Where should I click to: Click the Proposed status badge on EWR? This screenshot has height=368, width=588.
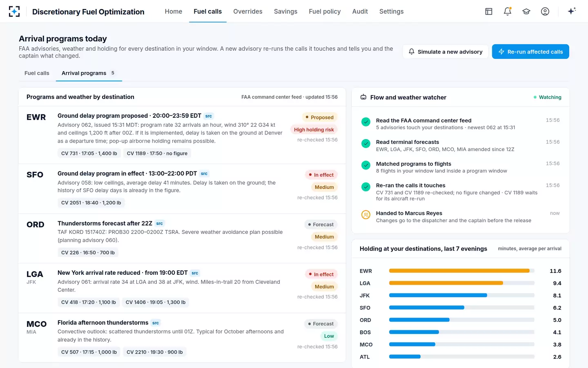pos(319,117)
